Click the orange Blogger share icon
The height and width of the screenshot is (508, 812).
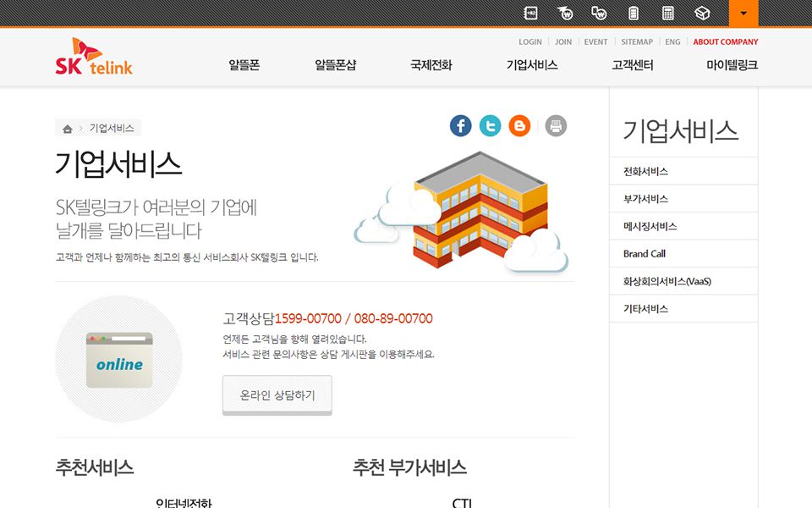[519, 126]
